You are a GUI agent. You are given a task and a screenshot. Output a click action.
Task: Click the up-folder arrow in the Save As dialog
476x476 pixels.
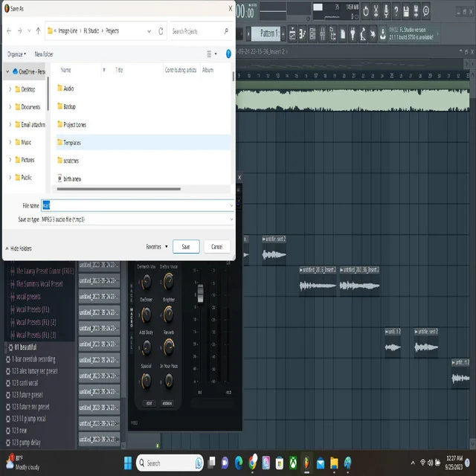click(x=38, y=30)
